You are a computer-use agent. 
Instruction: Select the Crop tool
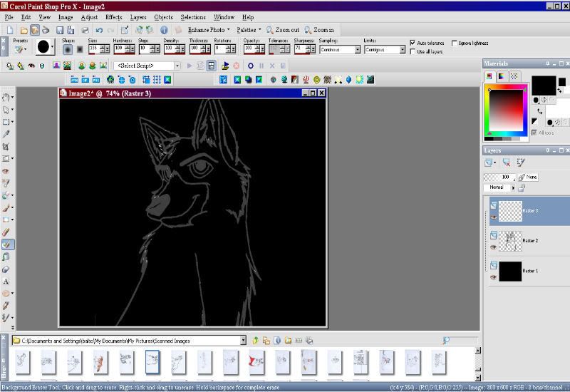click(6, 147)
